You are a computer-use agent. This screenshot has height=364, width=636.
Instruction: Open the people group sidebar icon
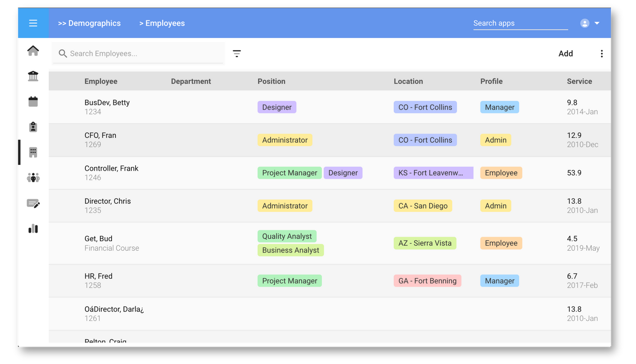click(33, 178)
